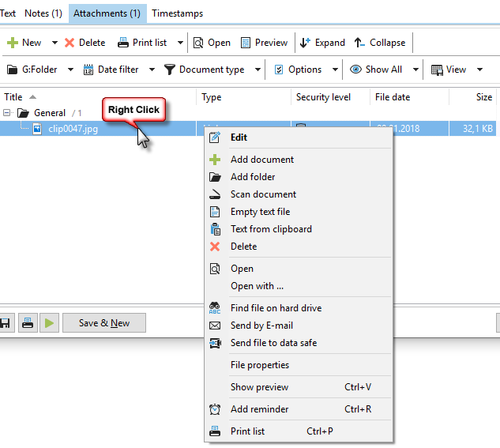The width and height of the screenshot is (500, 448).
Task: Choose Scan document from context menu
Action: point(263,194)
